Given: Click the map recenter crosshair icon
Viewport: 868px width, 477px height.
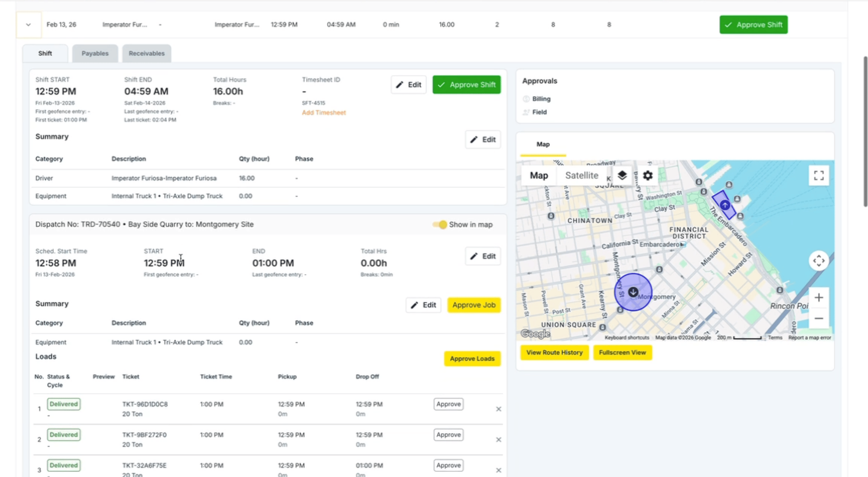Looking at the screenshot, I should click(819, 261).
